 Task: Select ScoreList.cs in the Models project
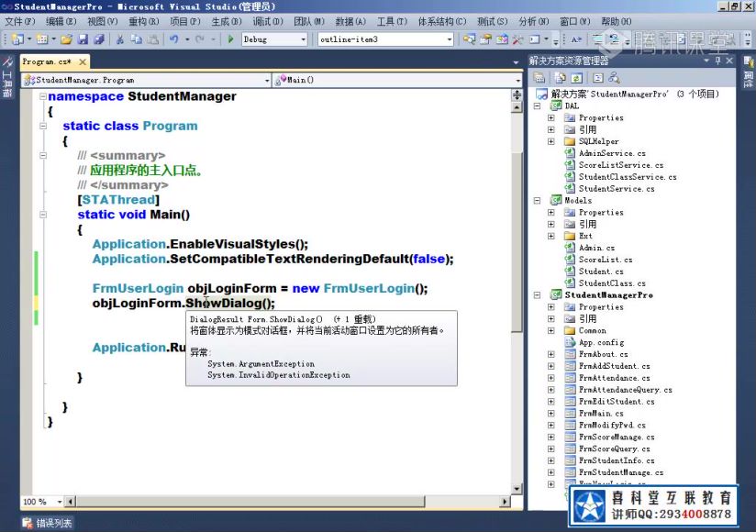coord(606,260)
